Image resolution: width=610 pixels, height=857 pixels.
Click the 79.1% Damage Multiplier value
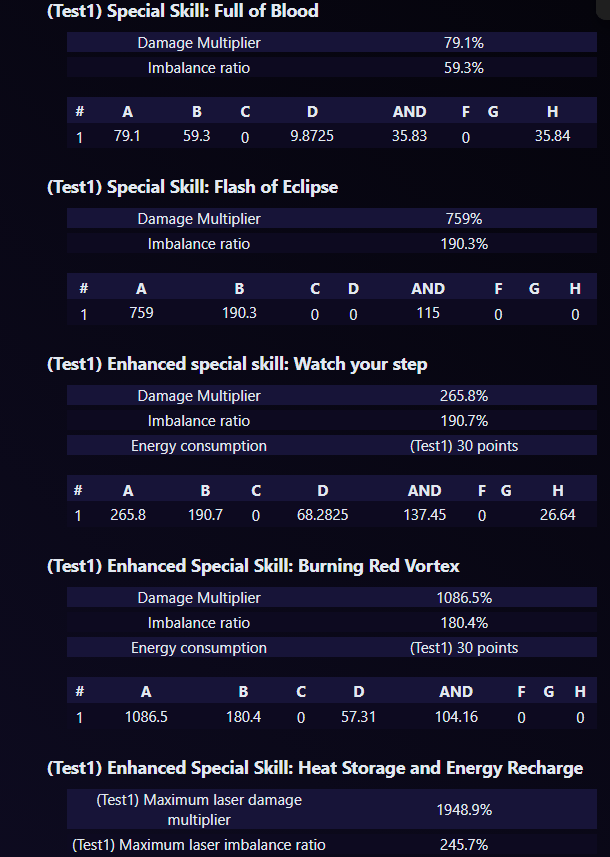(x=463, y=43)
